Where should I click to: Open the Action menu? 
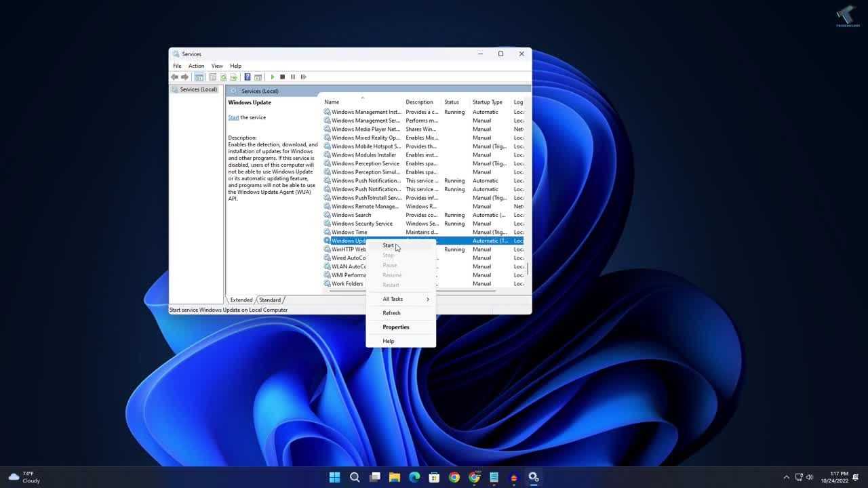[x=196, y=66]
